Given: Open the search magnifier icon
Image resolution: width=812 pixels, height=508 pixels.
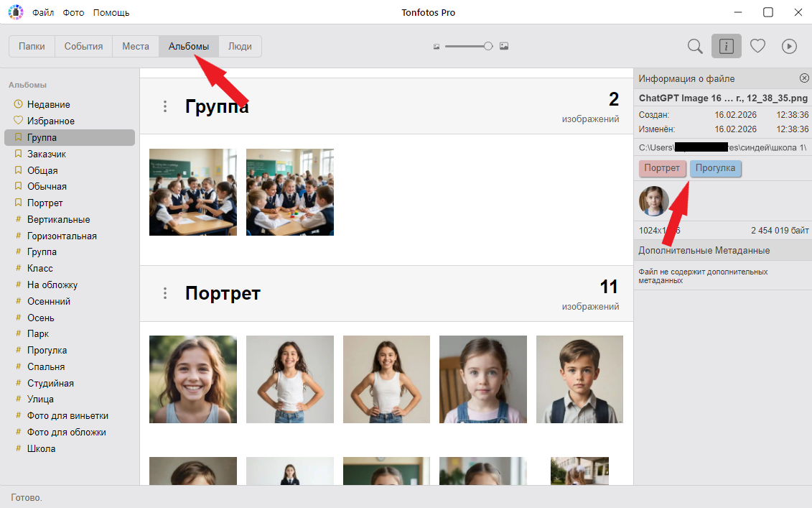Looking at the screenshot, I should coord(695,46).
